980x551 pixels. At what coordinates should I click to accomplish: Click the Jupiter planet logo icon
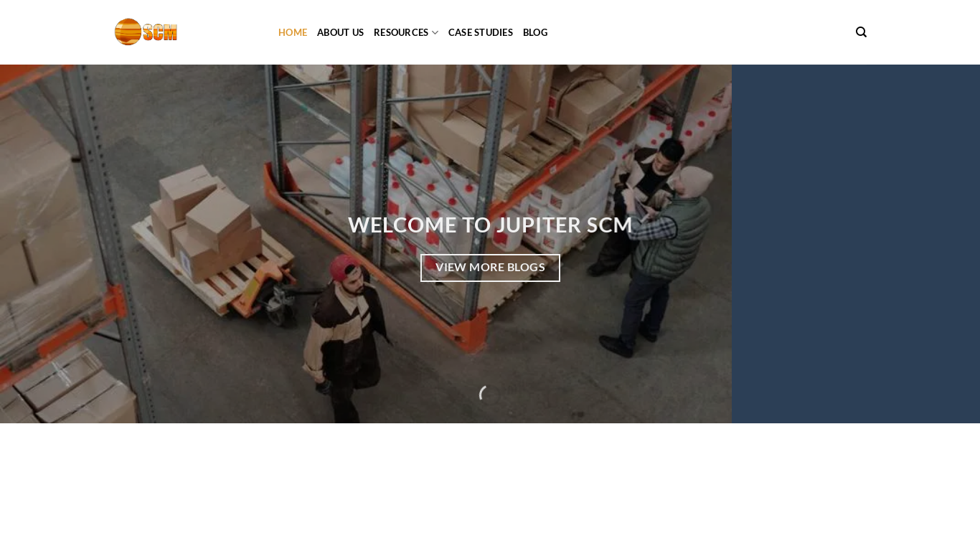point(128,32)
